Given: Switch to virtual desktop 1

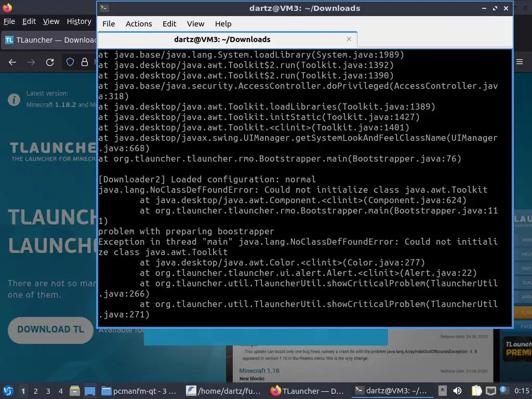Looking at the screenshot, I should pyautogui.click(x=23, y=391).
